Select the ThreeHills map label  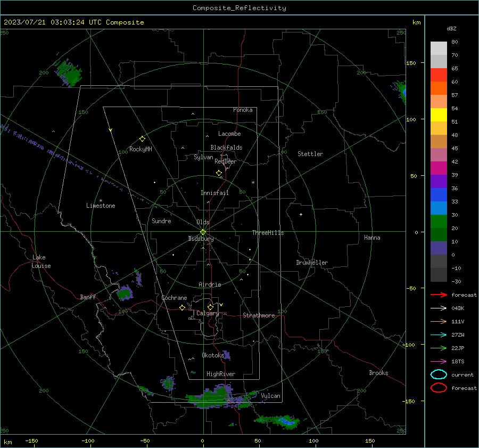pos(268,233)
